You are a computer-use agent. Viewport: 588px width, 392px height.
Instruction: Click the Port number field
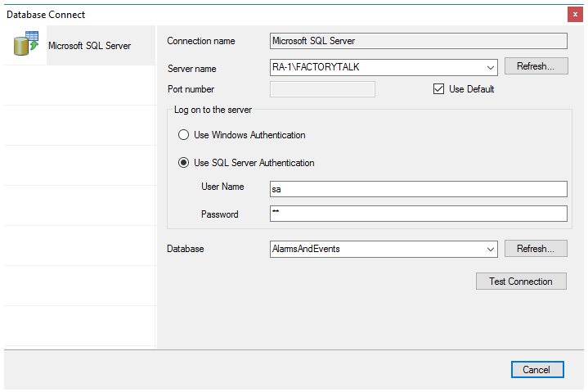coord(322,89)
